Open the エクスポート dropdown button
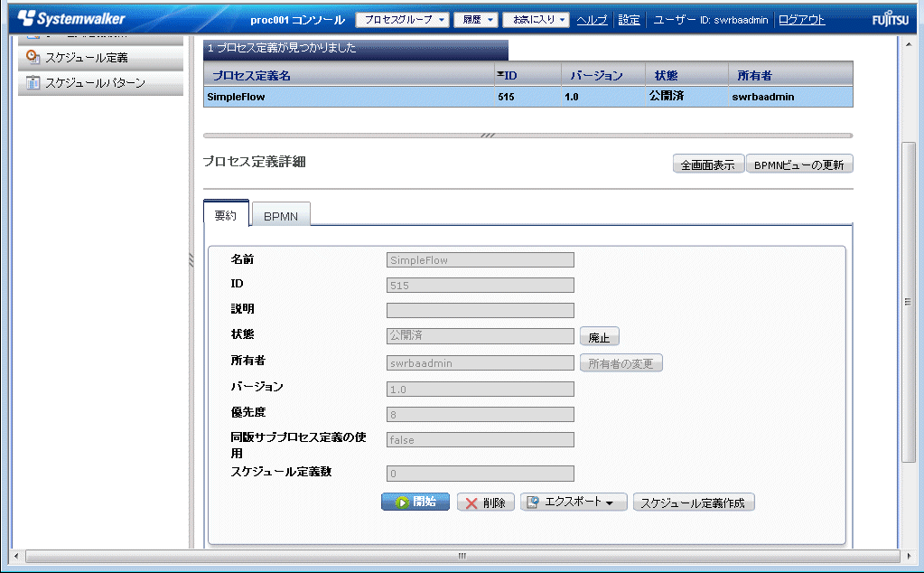This screenshot has width=924, height=573. (574, 503)
